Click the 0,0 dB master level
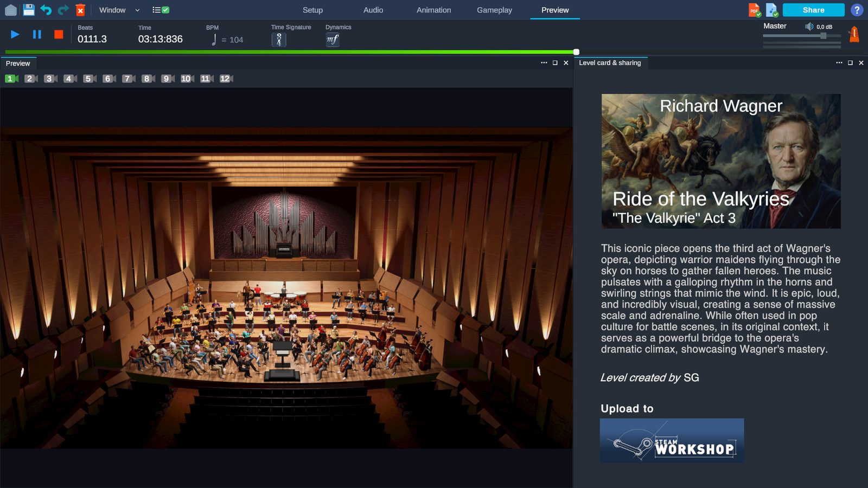The height and width of the screenshot is (488, 868). point(824,27)
